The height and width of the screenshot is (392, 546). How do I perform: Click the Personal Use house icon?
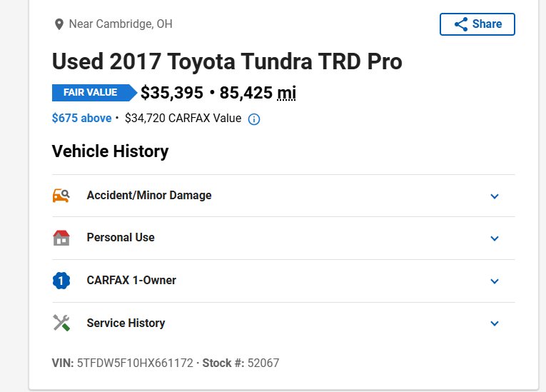pyautogui.click(x=61, y=238)
